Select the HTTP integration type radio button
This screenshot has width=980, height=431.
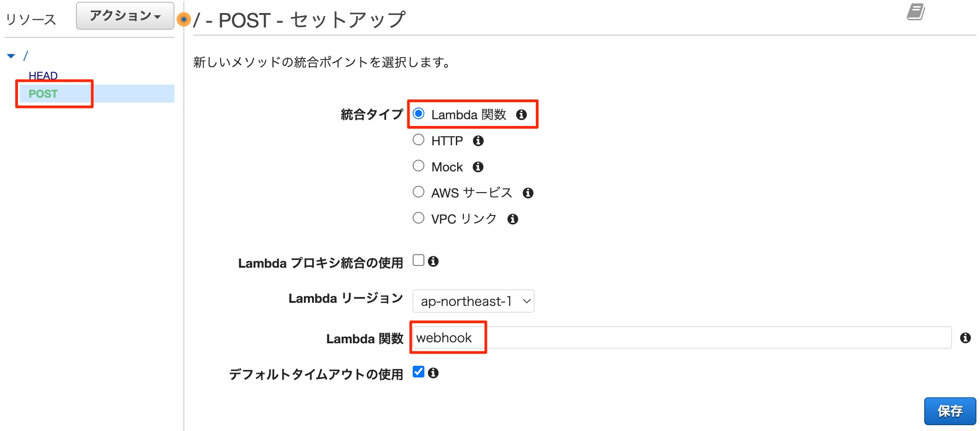click(x=418, y=139)
